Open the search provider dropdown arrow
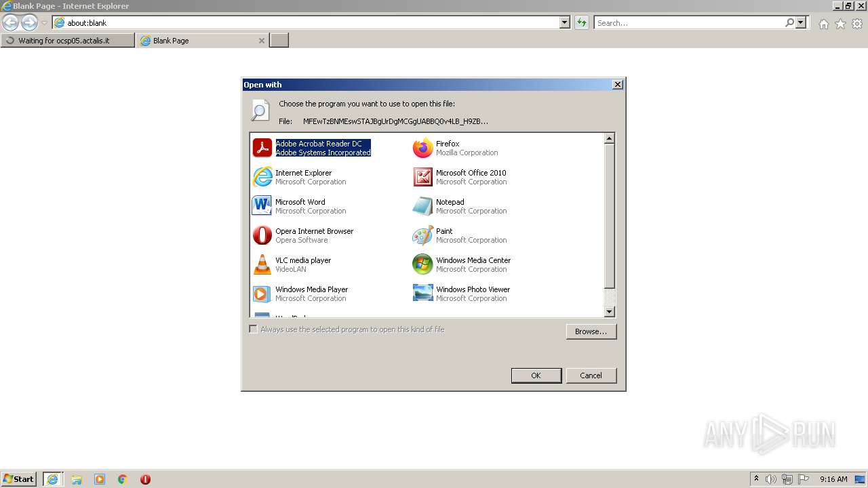868x488 pixels. pos(802,22)
